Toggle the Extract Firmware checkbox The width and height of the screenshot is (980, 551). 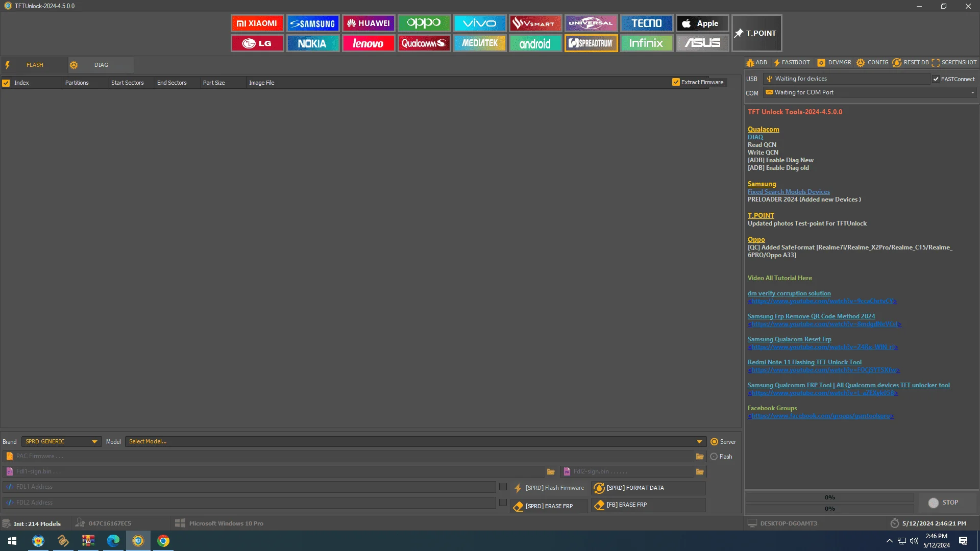[676, 82]
